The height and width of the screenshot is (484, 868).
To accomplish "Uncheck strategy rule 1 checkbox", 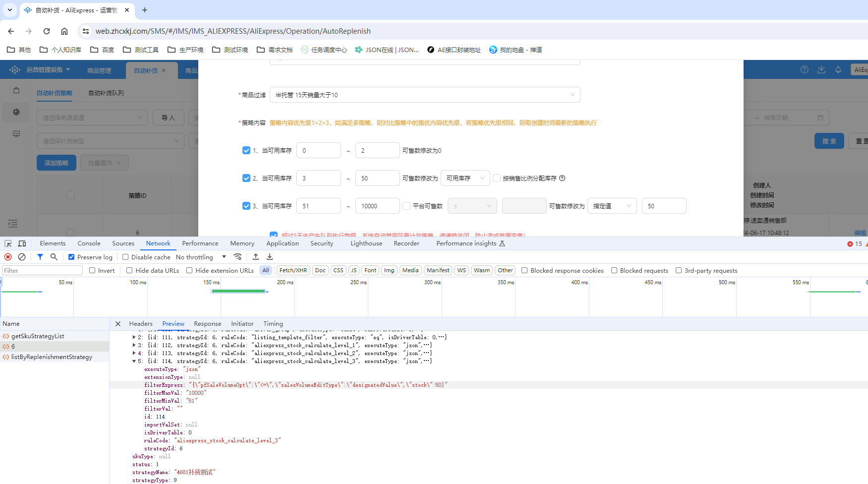I will pos(246,150).
